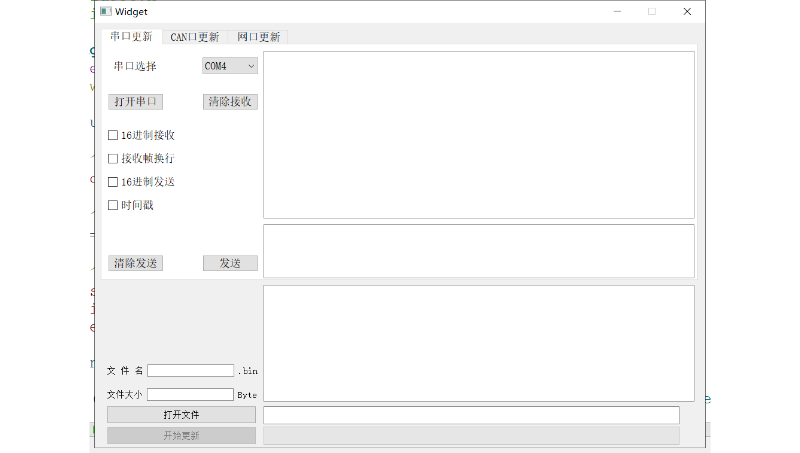
Task: Click inside the send text box
Action: (479, 251)
